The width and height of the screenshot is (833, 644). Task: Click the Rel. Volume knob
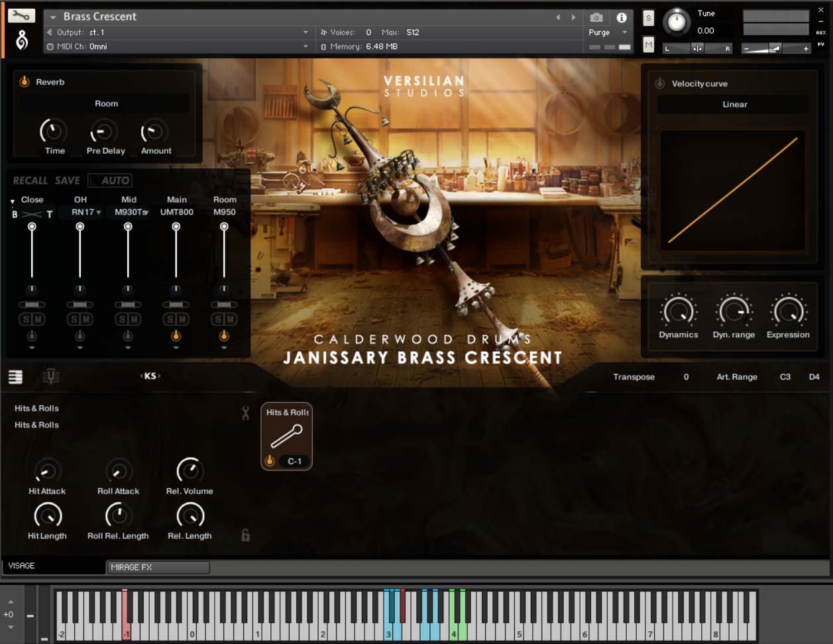click(x=190, y=470)
